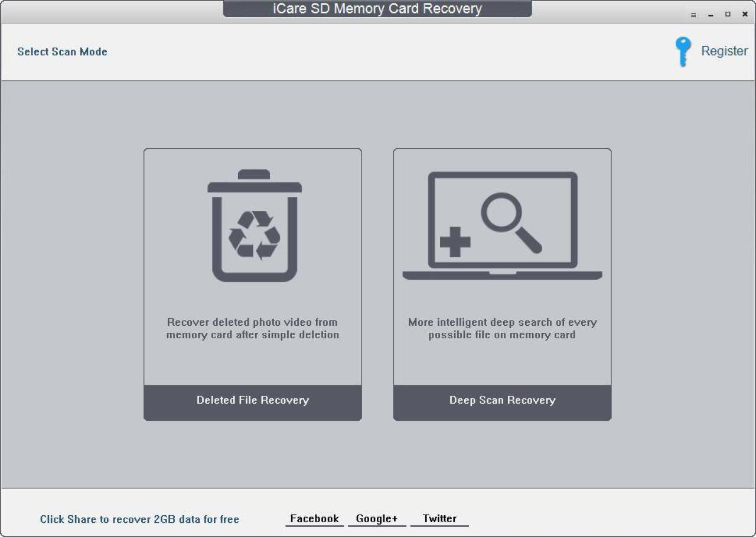
Task: Start Deep Scan Recovery mode
Action: pos(502,401)
